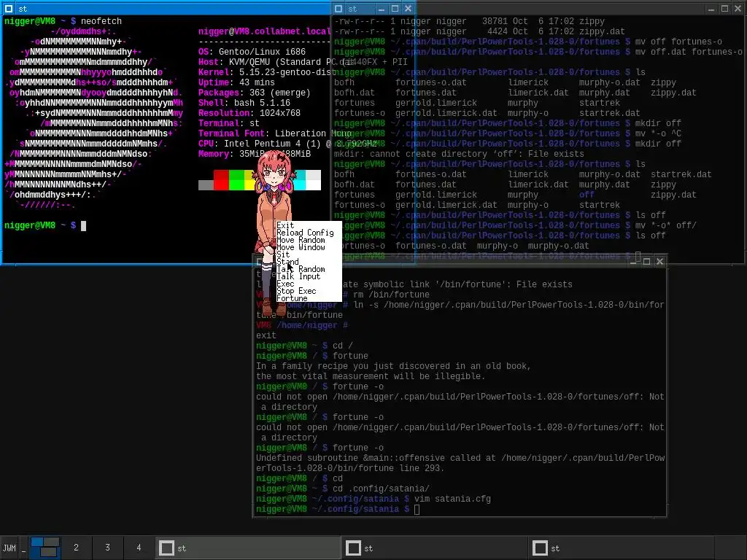Select Exec in the context menu

(x=285, y=284)
